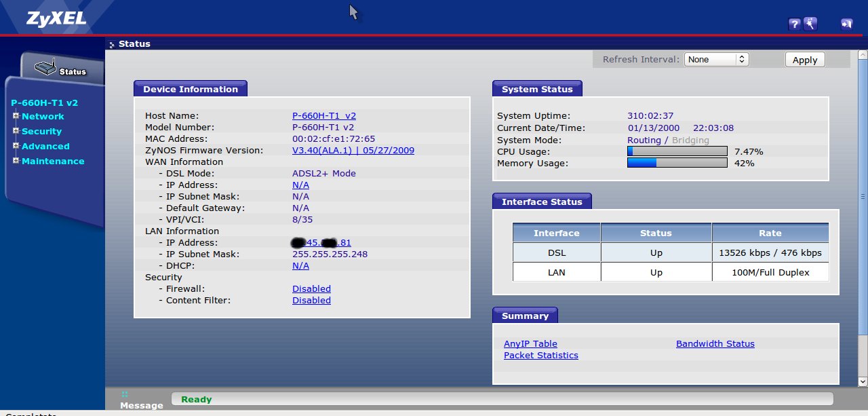Click the 100M/Full Duplex rate cell

pos(770,272)
